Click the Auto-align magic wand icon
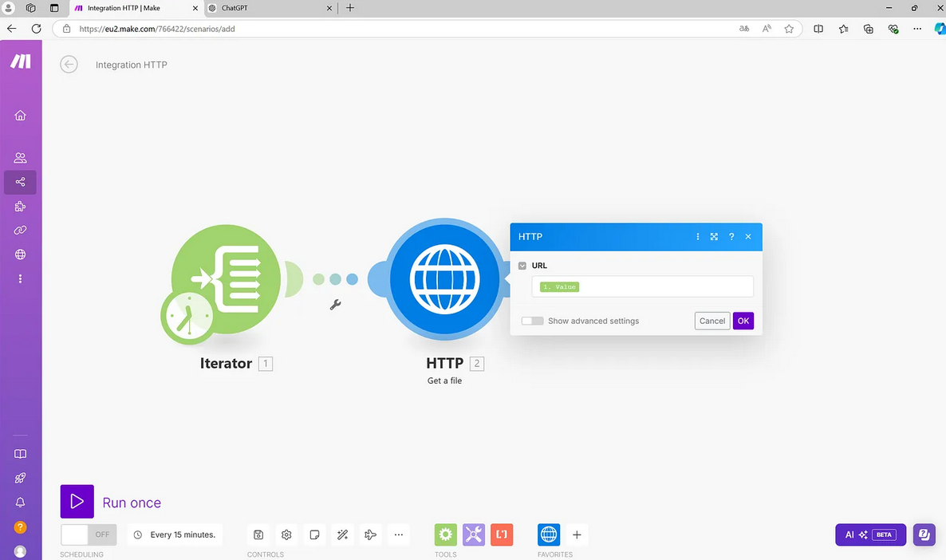The width and height of the screenshot is (946, 560). [343, 534]
